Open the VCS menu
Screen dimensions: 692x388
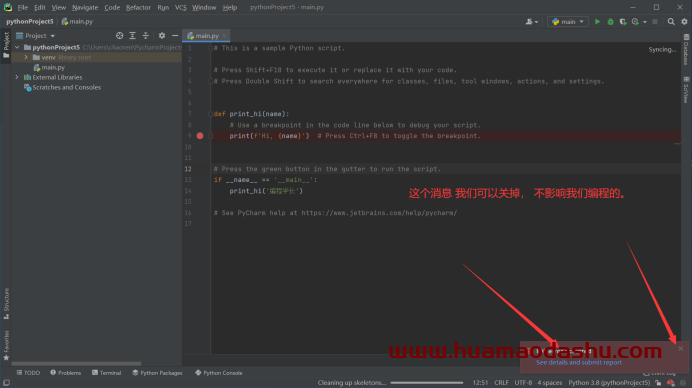181,8
